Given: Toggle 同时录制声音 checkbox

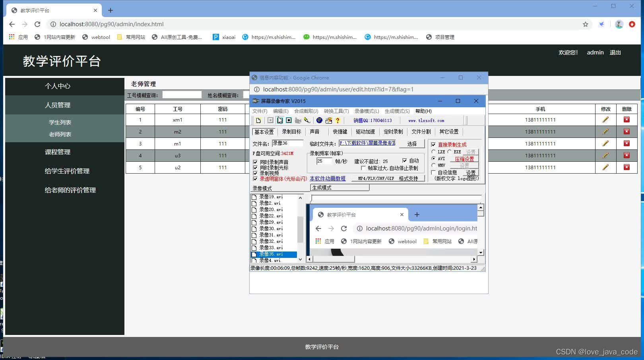Looking at the screenshot, I should click(255, 162).
